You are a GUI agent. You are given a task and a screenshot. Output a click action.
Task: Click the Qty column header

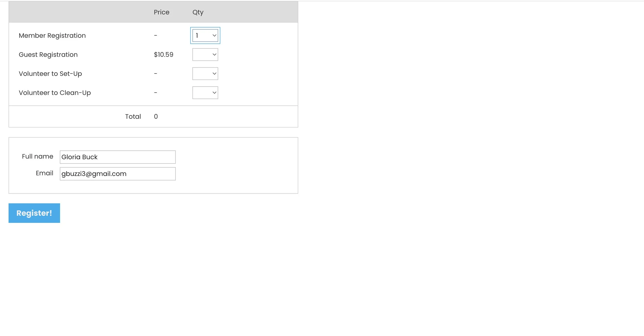click(198, 12)
